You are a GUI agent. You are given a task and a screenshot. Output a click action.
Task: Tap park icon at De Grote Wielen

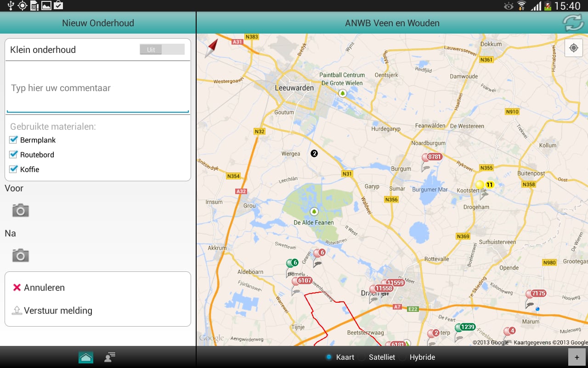pyautogui.click(x=342, y=93)
